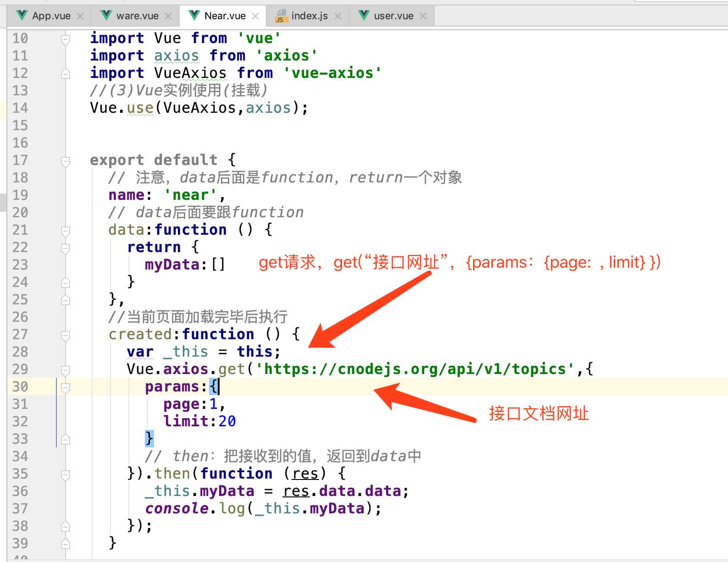Click fold end marker at line 12

(x=66, y=73)
